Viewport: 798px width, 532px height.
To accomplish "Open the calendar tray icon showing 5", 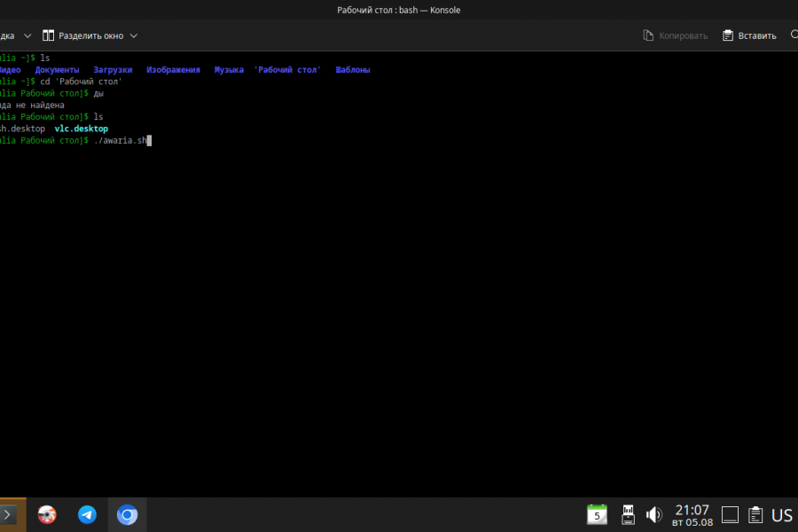I will (597, 514).
